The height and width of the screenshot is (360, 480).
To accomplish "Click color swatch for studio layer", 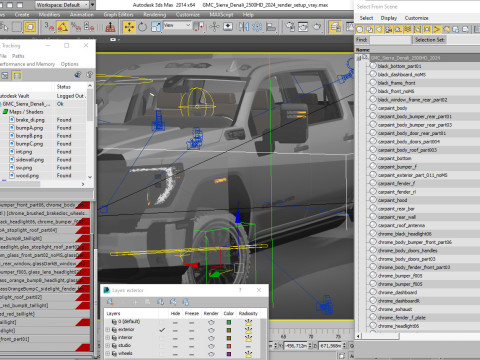I will point(229,346).
